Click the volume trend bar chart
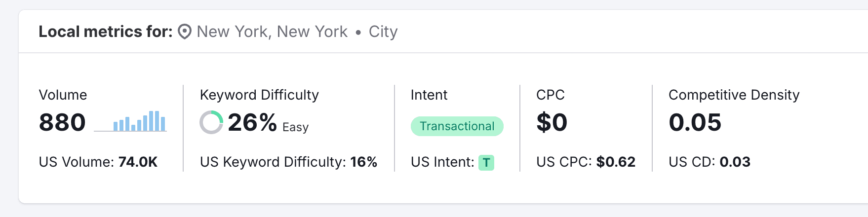This screenshot has width=868, height=217. coord(130,121)
